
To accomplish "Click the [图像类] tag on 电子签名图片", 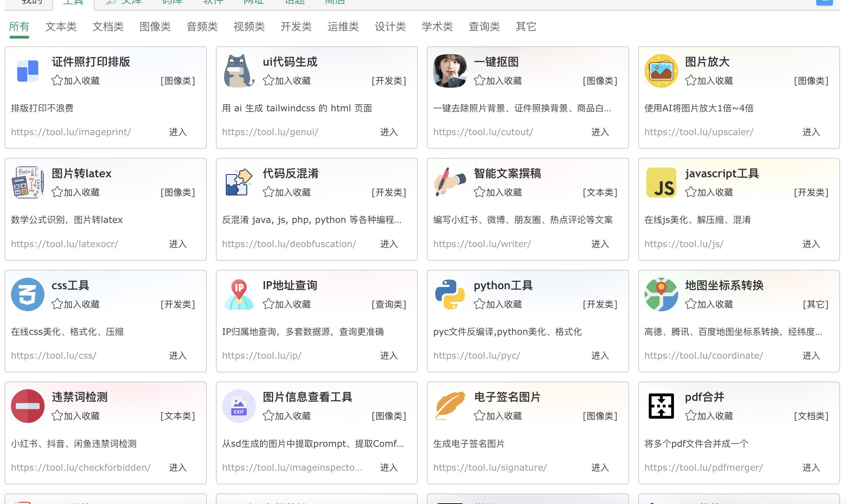I will (x=600, y=416).
